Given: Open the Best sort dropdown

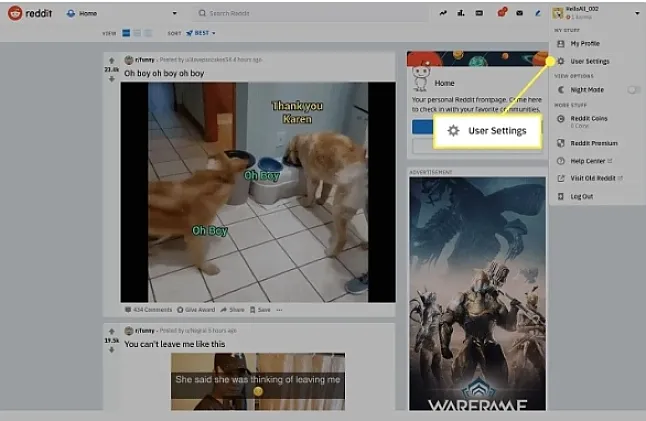Looking at the screenshot, I should coord(201,33).
